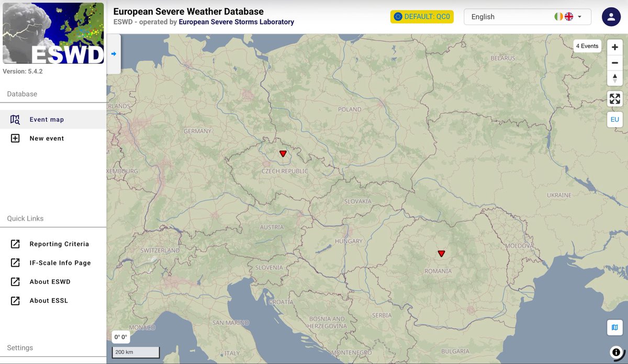The image size is (628, 364).
Task: Click the 200 km scale bar
Action: pyautogui.click(x=136, y=352)
